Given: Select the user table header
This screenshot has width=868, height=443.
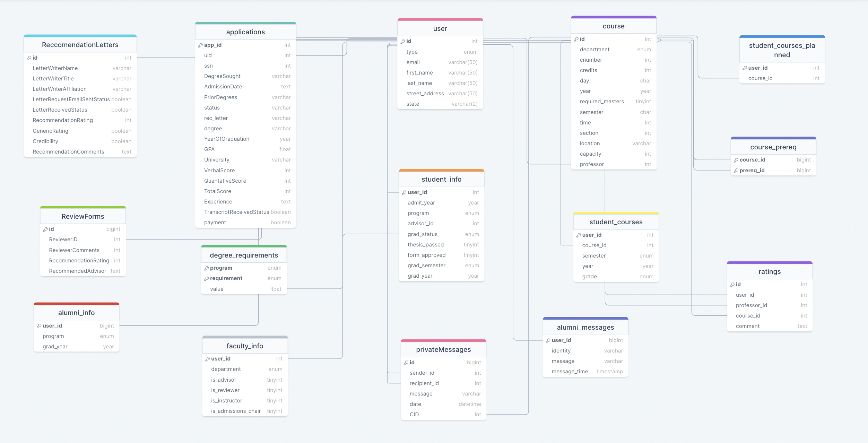Looking at the screenshot, I should click(x=440, y=28).
